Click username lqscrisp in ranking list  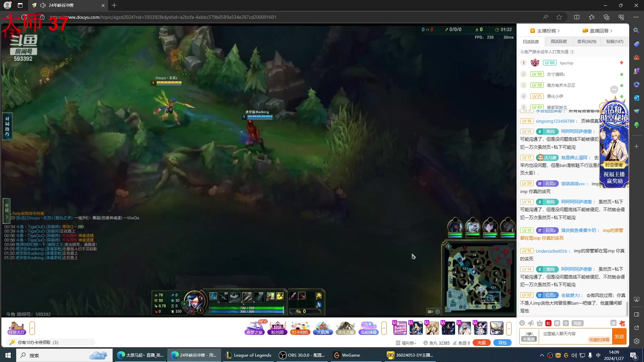click(x=566, y=63)
